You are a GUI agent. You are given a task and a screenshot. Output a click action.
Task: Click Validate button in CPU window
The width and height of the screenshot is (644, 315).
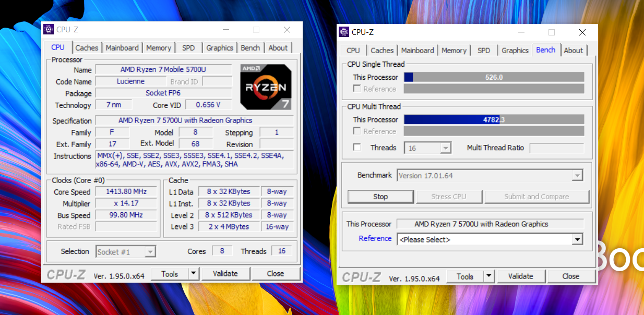(225, 274)
